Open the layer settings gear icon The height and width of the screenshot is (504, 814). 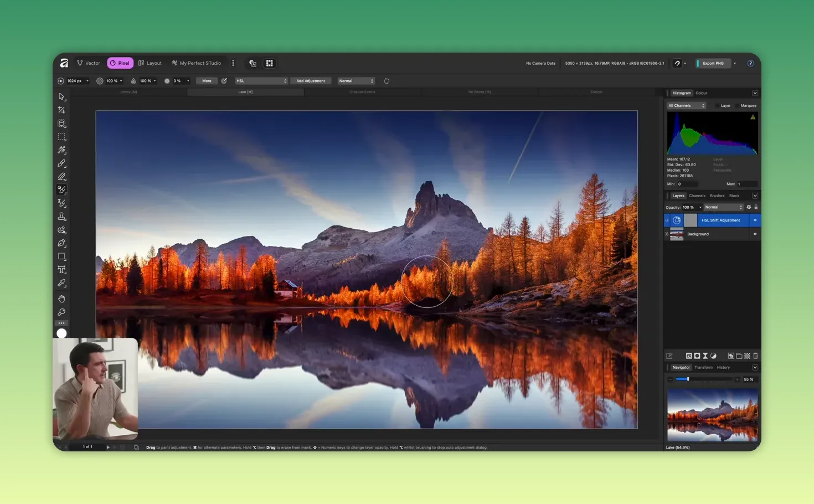pyautogui.click(x=748, y=207)
